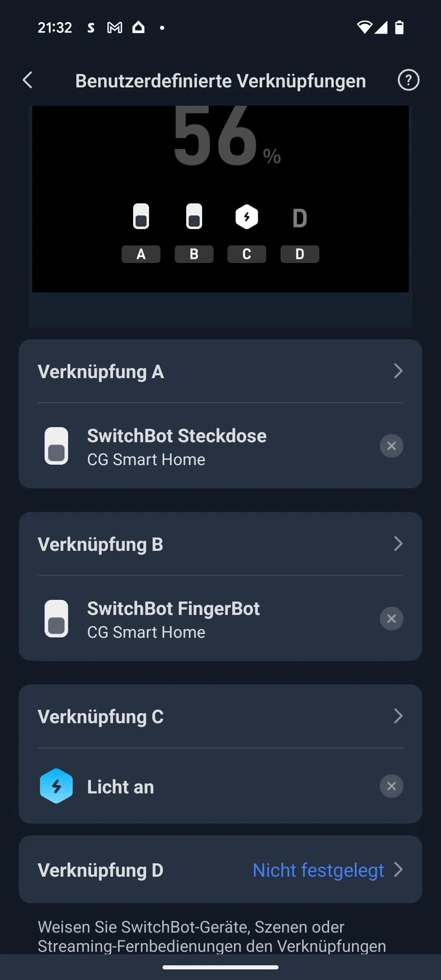441x980 pixels.
Task: Remove SwitchBot FingerBot from Verknüpfung B
Action: (x=391, y=619)
